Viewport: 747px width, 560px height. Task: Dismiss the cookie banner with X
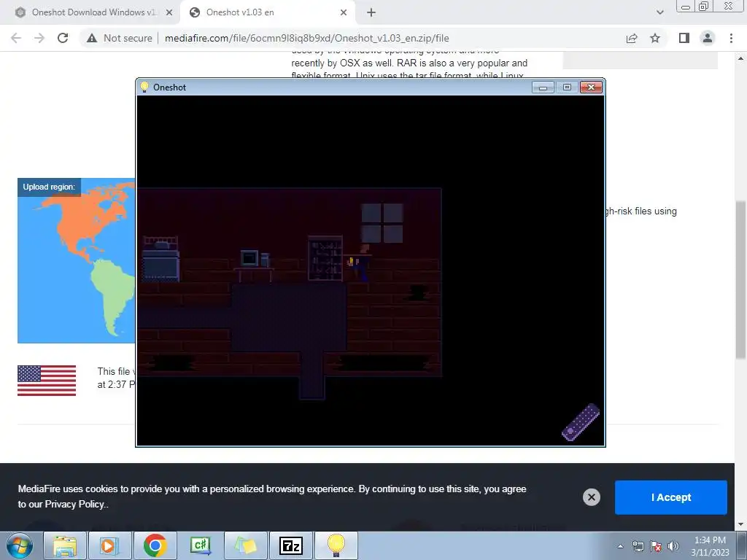591,497
